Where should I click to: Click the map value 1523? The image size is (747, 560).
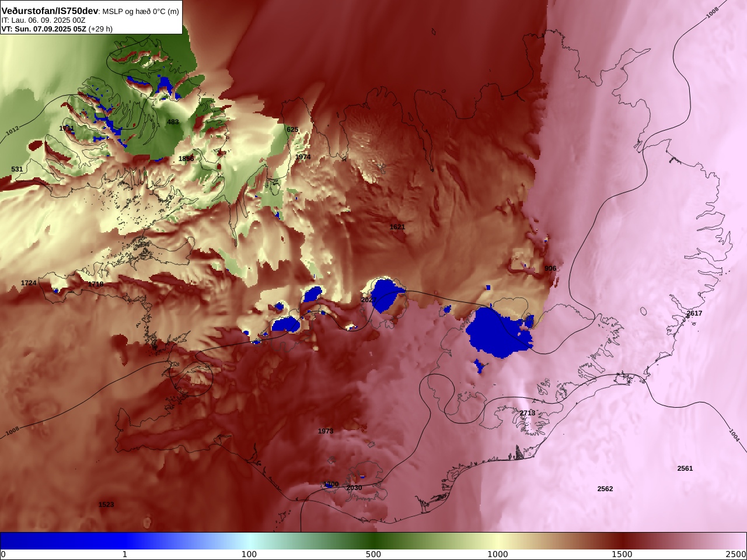(x=106, y=505)
